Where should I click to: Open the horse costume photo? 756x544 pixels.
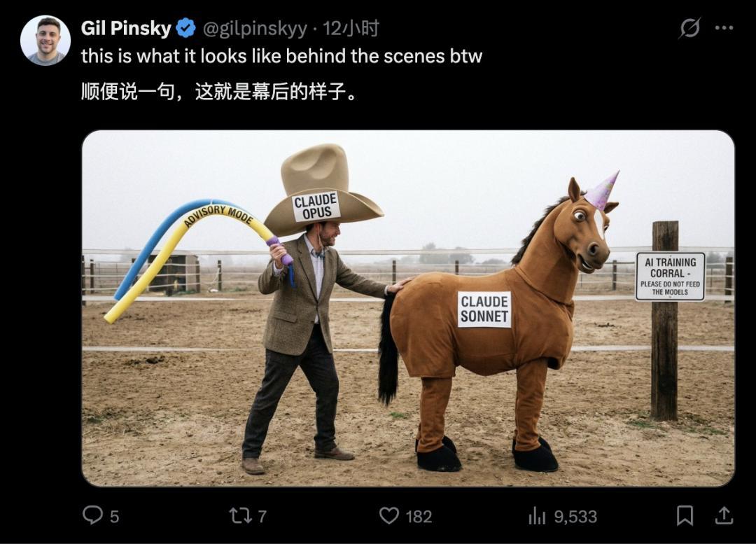coord(408,308)
